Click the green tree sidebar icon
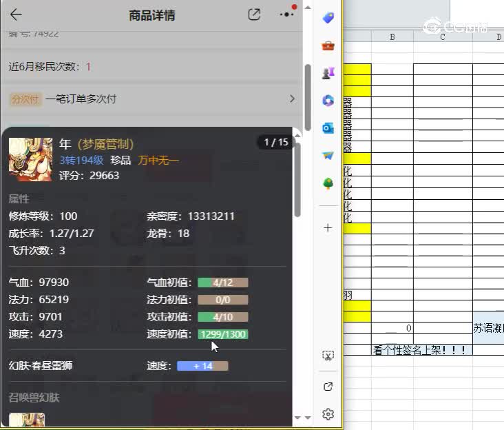This screenshot has width=504, height=430. [x=328, y=183]
